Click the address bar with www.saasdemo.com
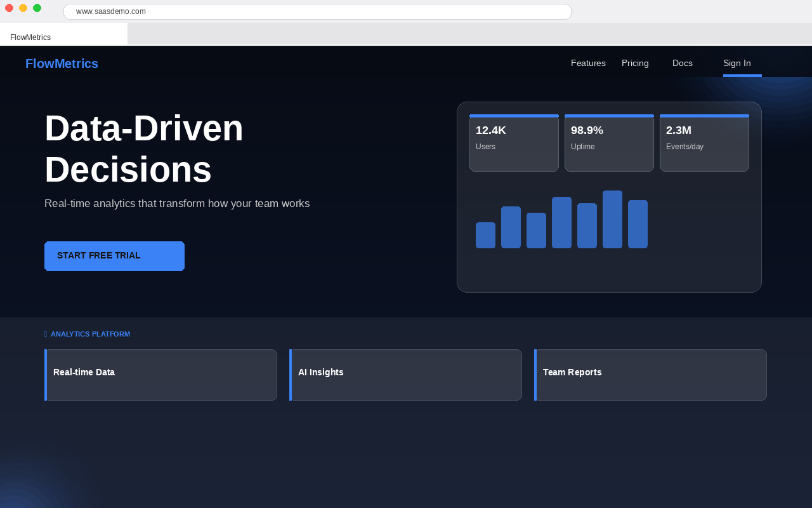Image resolution: width=812 pixels, height=508 pixels. click(x=317, y=11)
